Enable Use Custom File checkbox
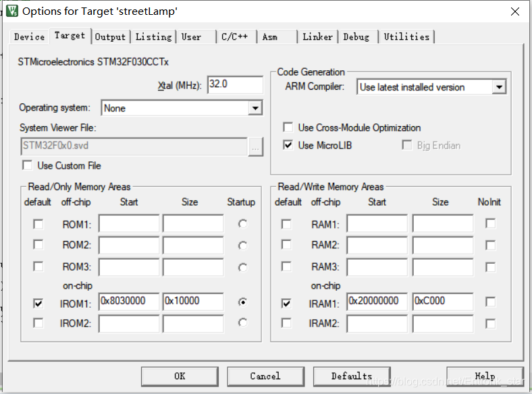The image size is (532, 394). (27, 165)
